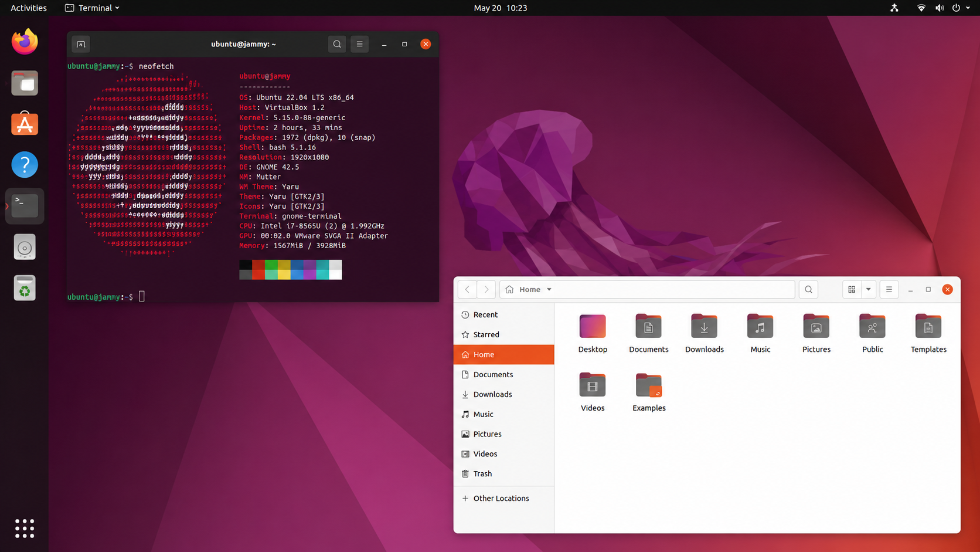Open the Trash icon in the dock
Viewport: 980px width, 552px height.
pyautogui.click(x=25, y=288)
